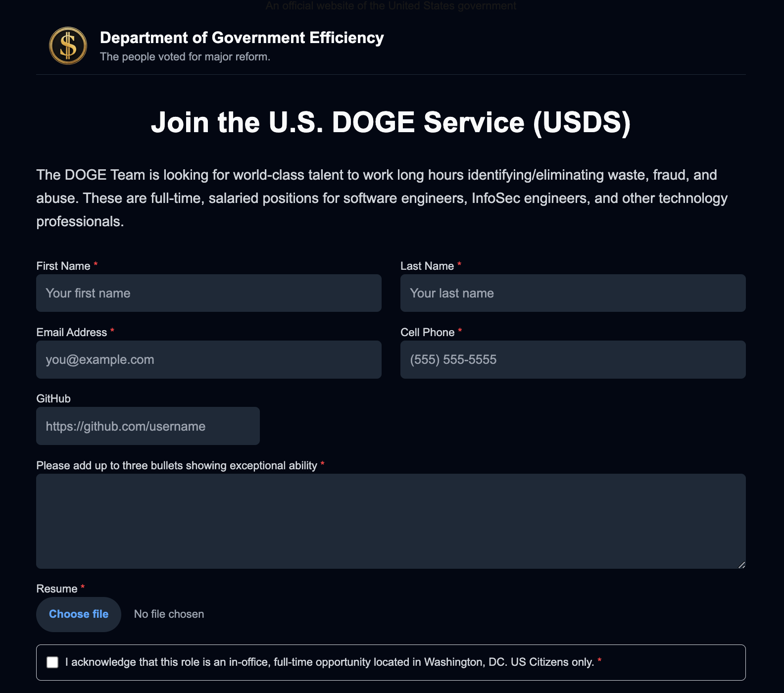Image resolution: width=784 pixels, height=693 pixels.
Task: Click the official government website banner text
Action: coord(391,6)
